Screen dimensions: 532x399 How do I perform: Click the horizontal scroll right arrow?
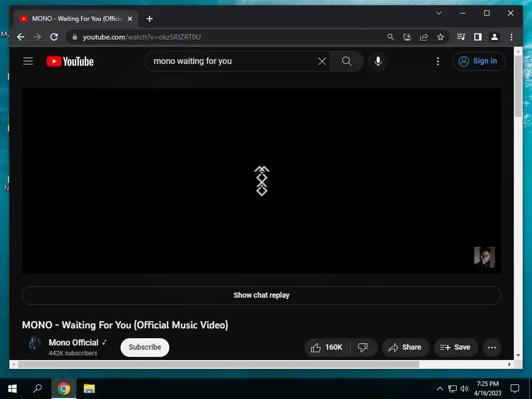pos(509,364)
